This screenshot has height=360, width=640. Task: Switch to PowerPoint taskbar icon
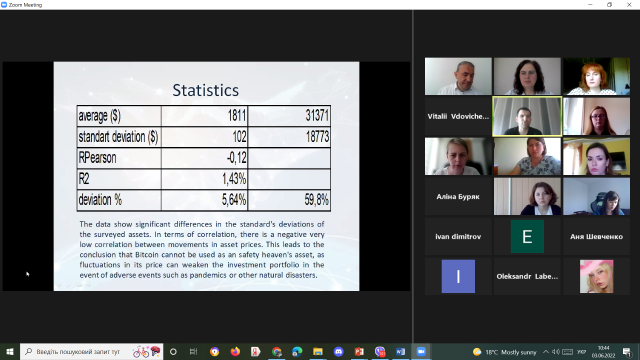359,351
